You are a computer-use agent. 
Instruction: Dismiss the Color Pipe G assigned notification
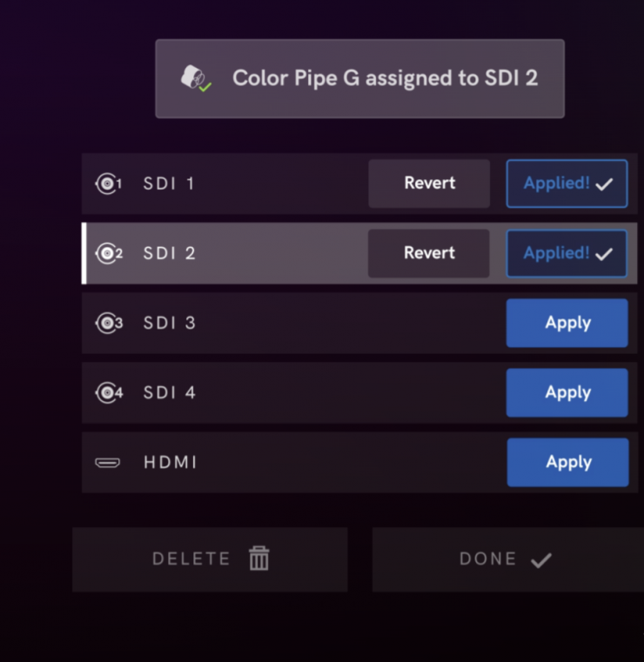359,78
